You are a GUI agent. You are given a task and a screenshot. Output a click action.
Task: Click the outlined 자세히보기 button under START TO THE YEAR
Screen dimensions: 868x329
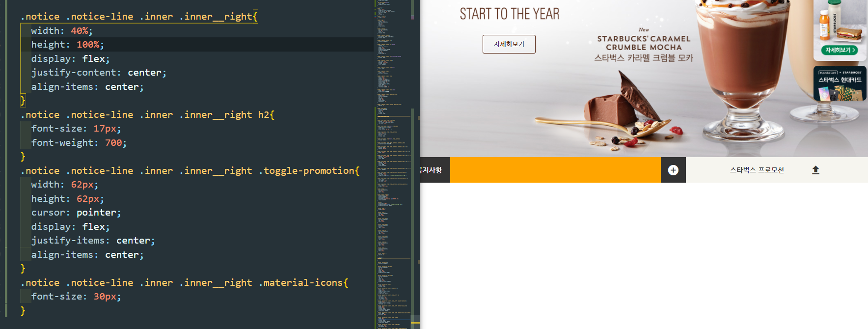point(509,44)
